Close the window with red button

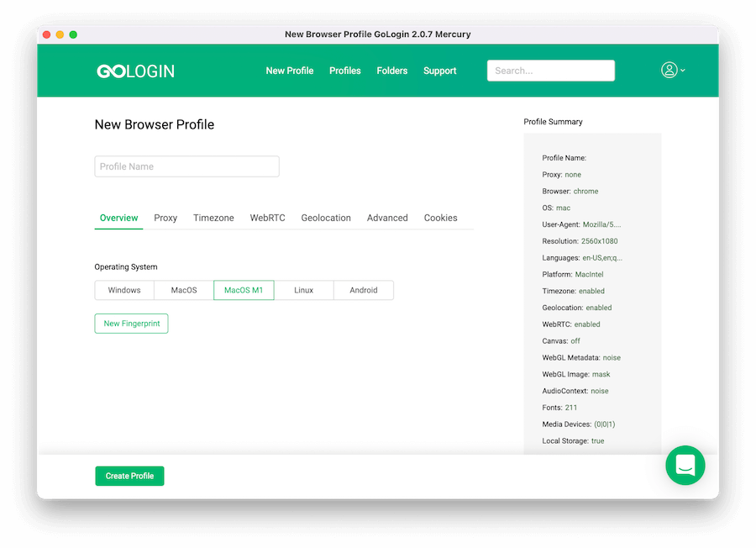click(x=47, y=34)
